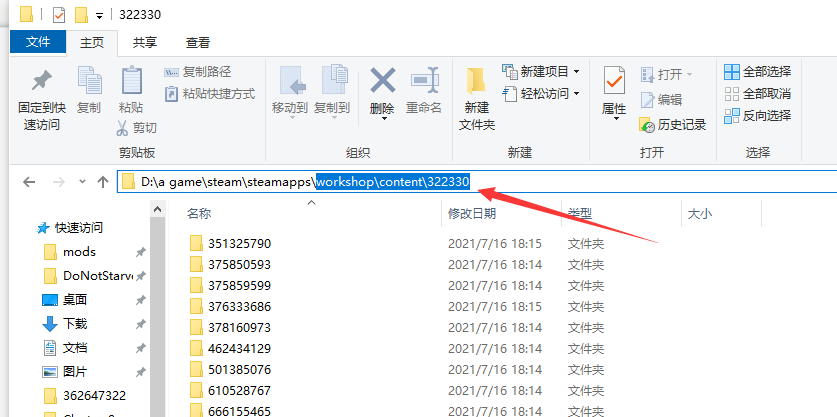837x417 pixels.
Task: Click the Copy icon in ribbon
Action: click(x=89, y=82)
